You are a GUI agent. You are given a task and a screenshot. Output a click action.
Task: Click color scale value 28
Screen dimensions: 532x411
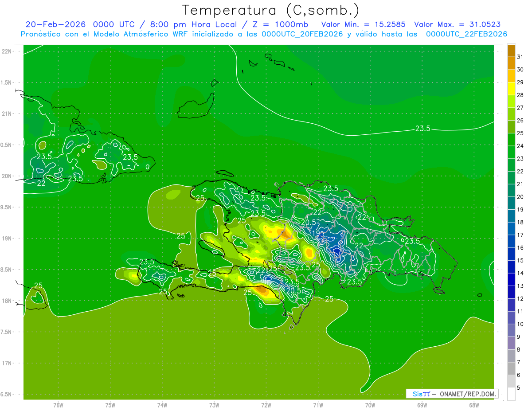tap(520, 95)
